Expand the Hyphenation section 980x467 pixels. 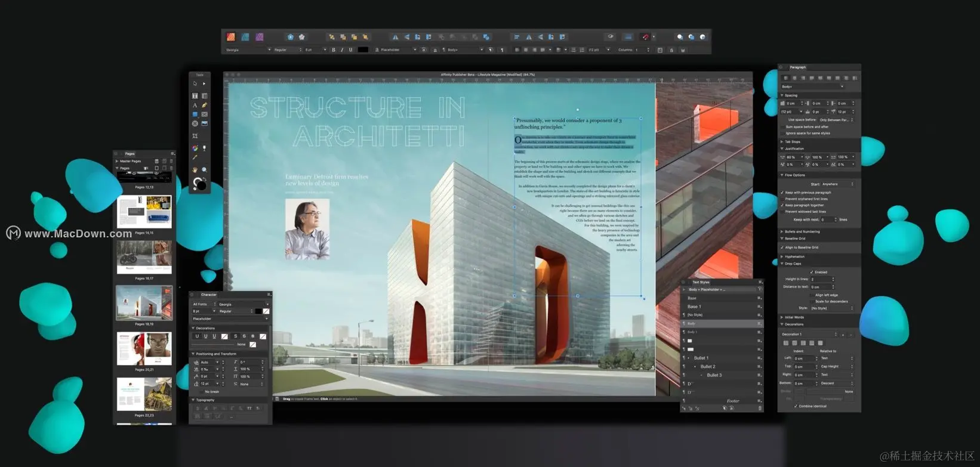[781, 256]
